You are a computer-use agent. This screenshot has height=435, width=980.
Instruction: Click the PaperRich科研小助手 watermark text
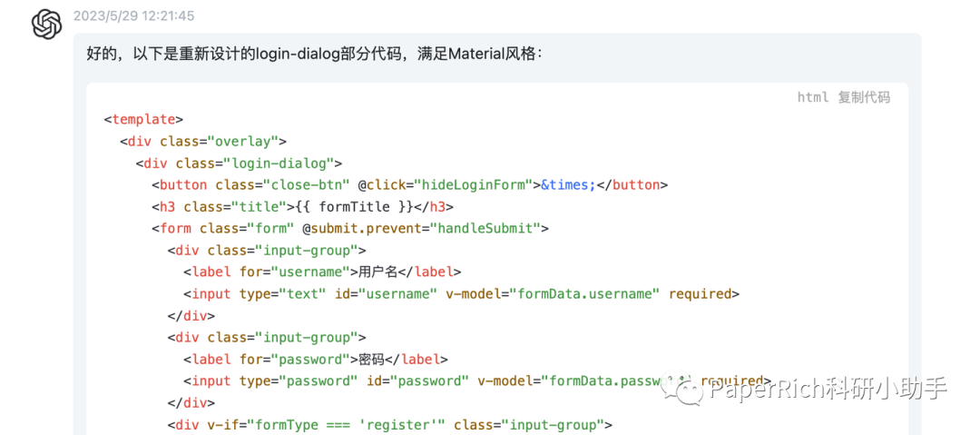(828, 389)
